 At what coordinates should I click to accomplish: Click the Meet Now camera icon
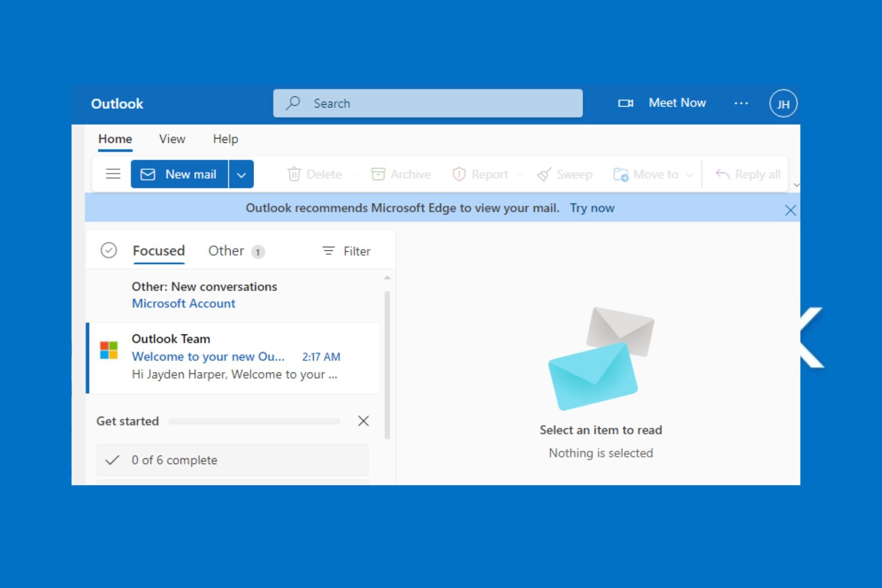click(624, 103)
